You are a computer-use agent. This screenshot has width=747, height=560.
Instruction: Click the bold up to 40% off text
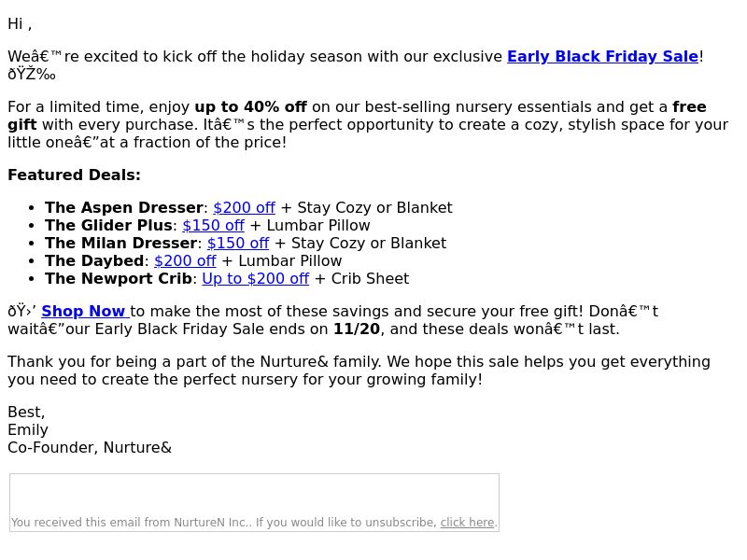(250, 107)
